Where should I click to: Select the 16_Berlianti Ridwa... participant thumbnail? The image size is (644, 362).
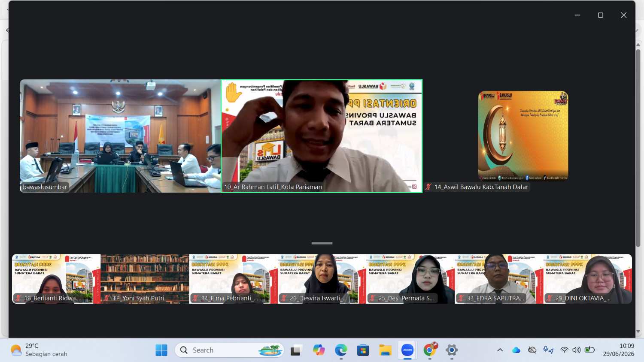coord(56,279)
